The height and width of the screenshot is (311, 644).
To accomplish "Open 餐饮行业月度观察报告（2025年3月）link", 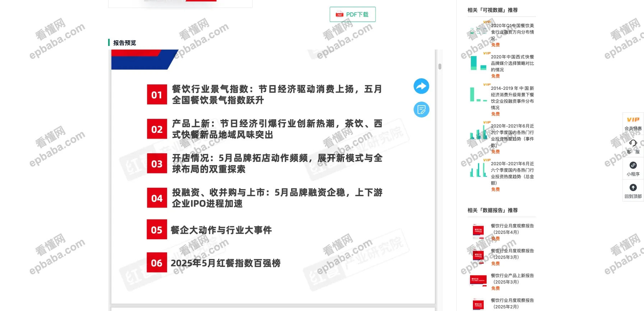I will coord(512,254).
